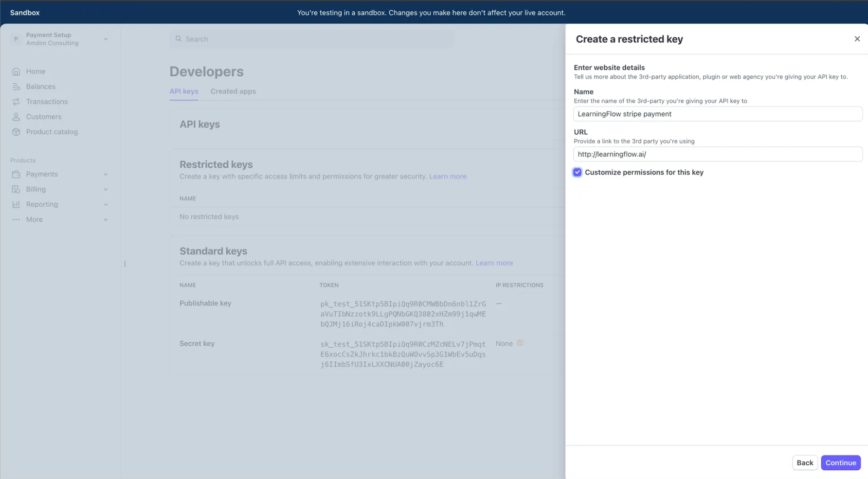Select the Customers person icon
Viewport: 868px width, 479px height.
point(16,117)
